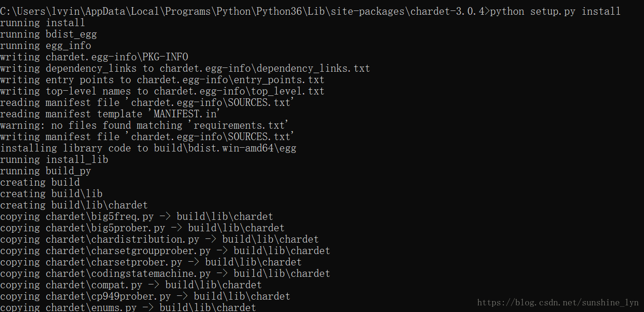
Task: Click the 'installing library code' line
Action: (x=148, y=148)
